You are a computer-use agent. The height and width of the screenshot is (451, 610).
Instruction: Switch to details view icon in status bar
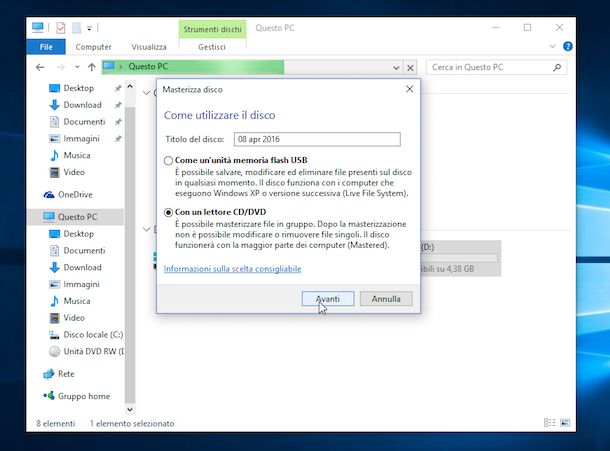pyautogui.click(x=549, y=423)
